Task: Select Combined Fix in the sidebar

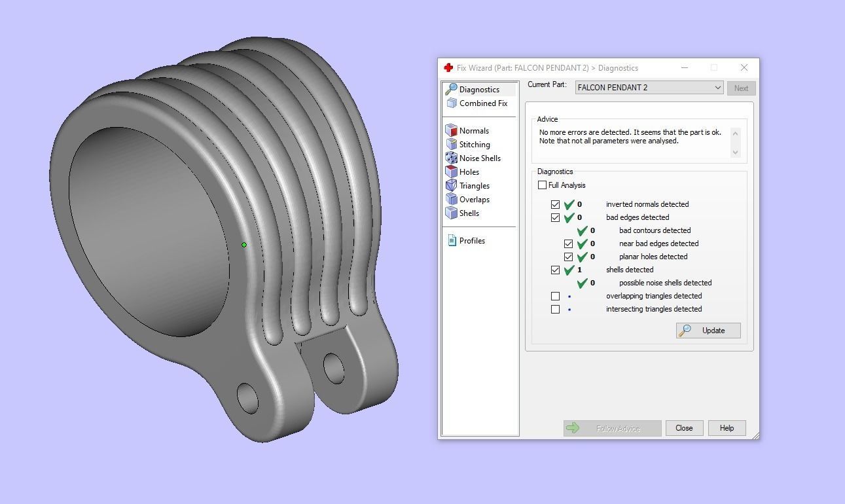Action: tap(483, 103)
